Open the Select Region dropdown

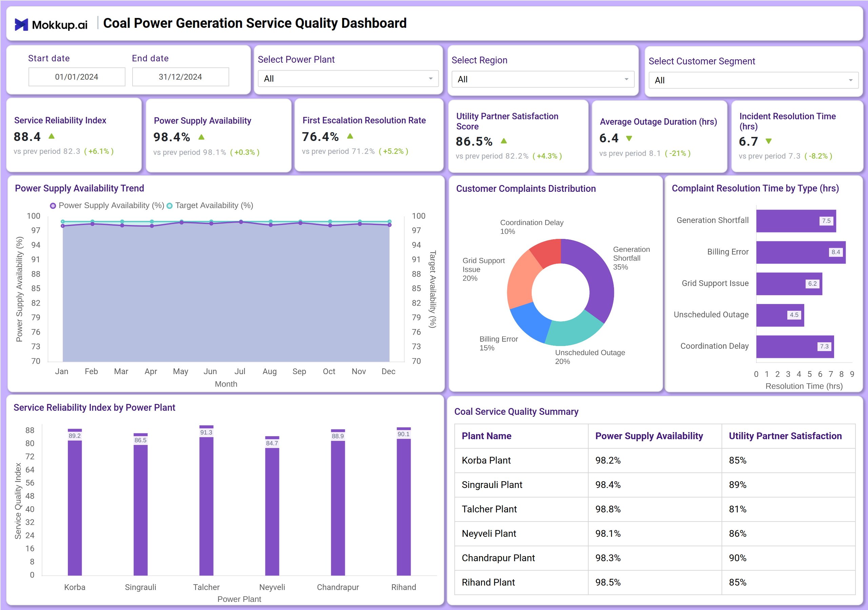tap(543, 79)
